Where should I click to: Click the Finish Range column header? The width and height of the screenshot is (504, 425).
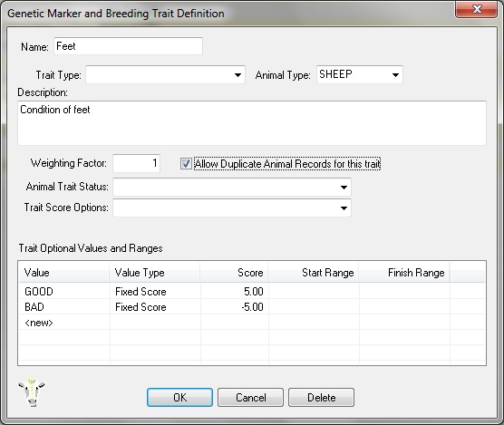coord(404,273)
